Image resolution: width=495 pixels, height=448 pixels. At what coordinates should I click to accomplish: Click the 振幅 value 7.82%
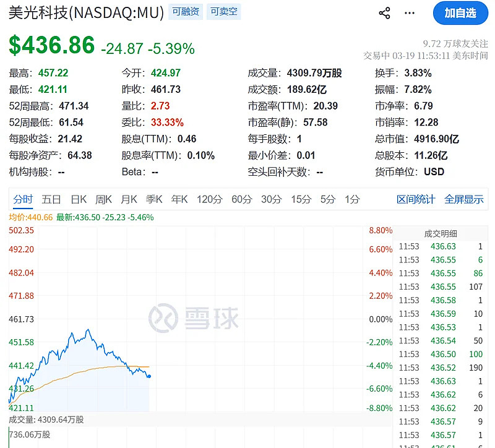418,89
